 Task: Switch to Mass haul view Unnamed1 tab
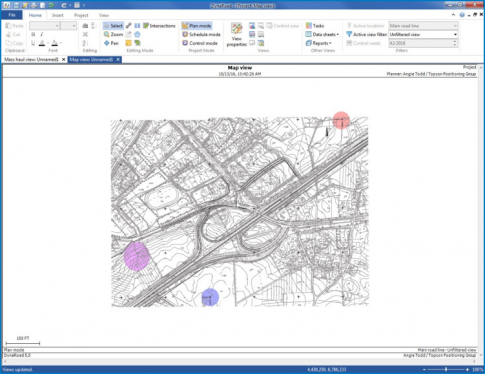tap(31, 59)
